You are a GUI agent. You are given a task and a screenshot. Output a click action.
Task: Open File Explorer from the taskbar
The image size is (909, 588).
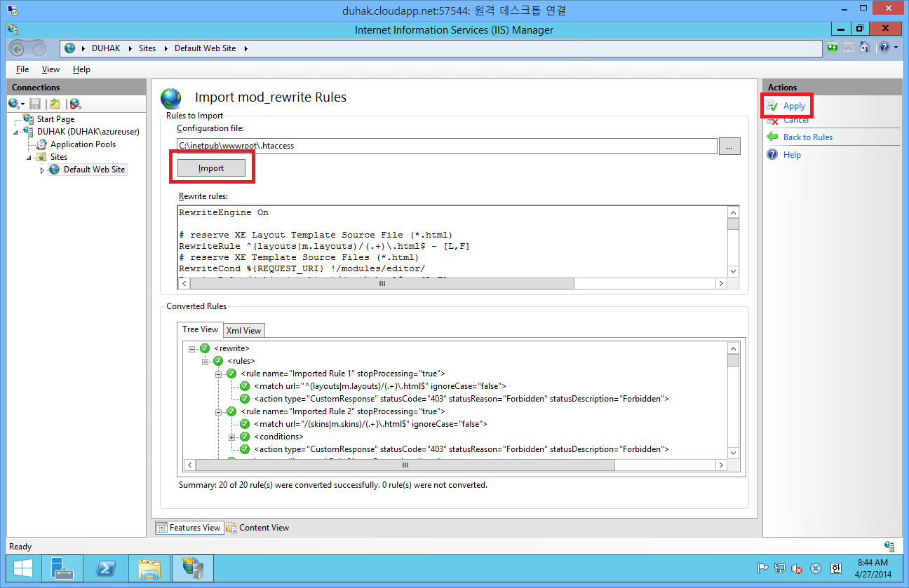tap(150, 568)
